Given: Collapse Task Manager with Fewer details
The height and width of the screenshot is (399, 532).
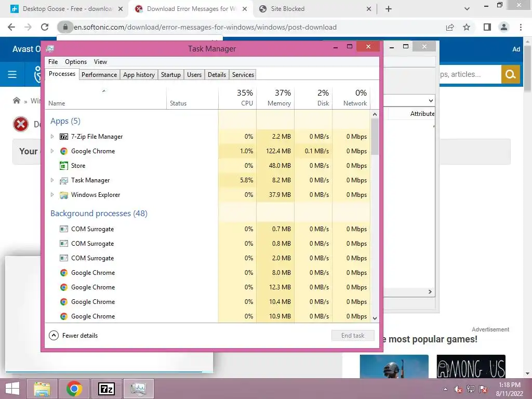Looking at the screenshot, I should (x=73, y=336).
